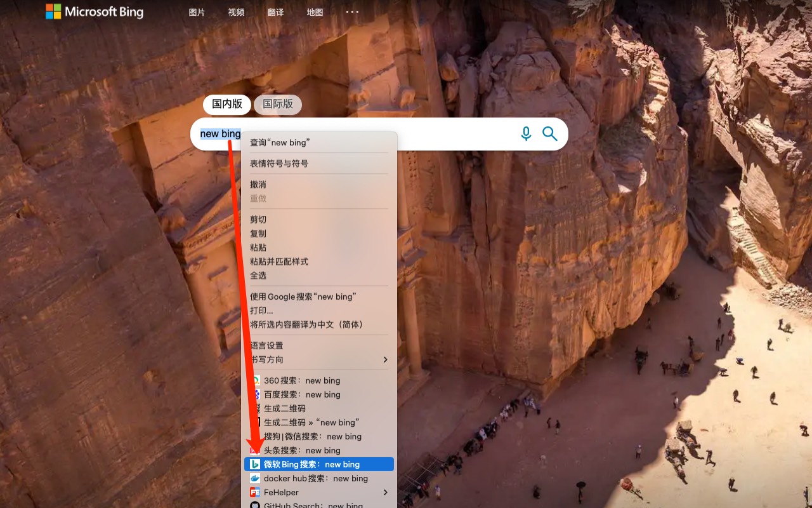812x508 pixels.
Task: Expand the FeHelper submenu arrow
Action: click(x=385, y=491)
